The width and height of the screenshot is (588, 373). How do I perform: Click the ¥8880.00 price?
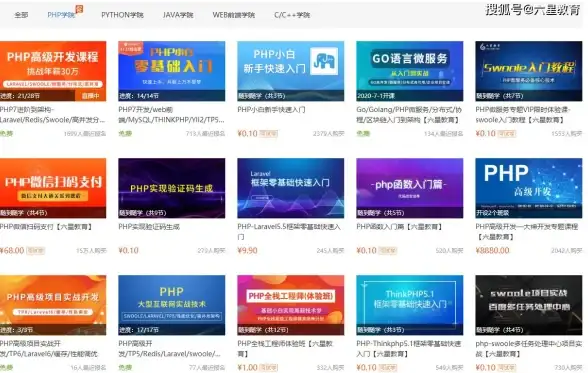click(492, 250)
